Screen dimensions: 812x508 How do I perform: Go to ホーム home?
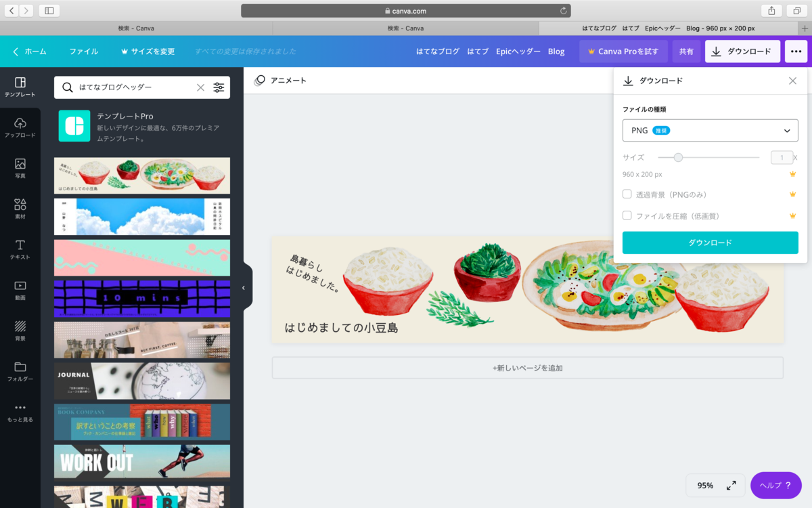(30, 51)
